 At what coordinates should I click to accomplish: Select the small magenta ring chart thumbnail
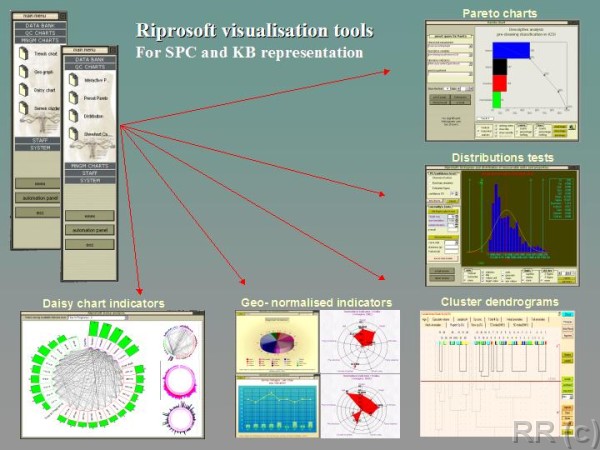coord(180,382)
